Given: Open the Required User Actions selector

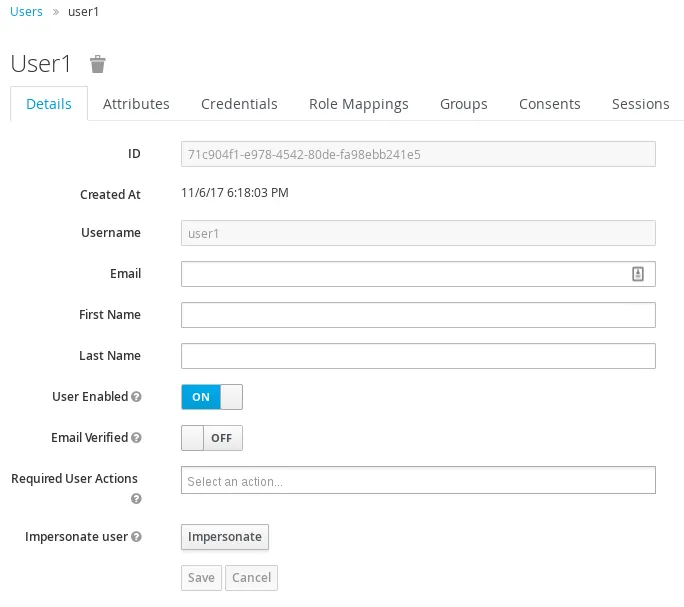Looking at the screenshot, I should pos(418,480).
